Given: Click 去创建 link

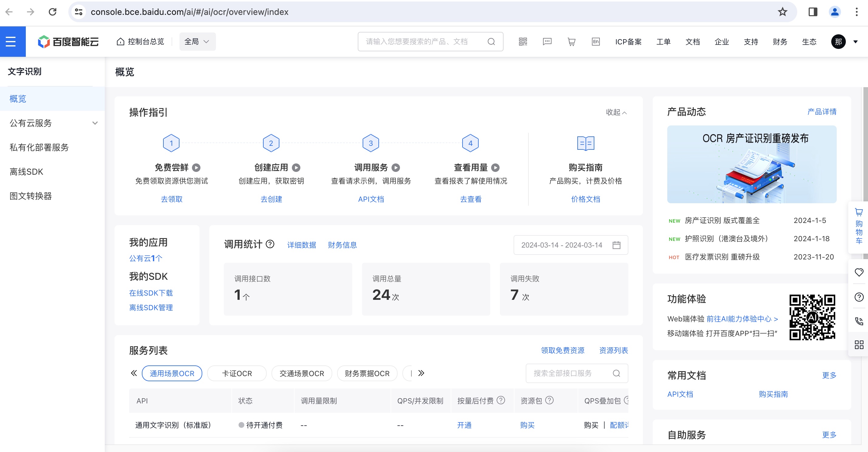Looking at the screenshot, I should 271,199.
